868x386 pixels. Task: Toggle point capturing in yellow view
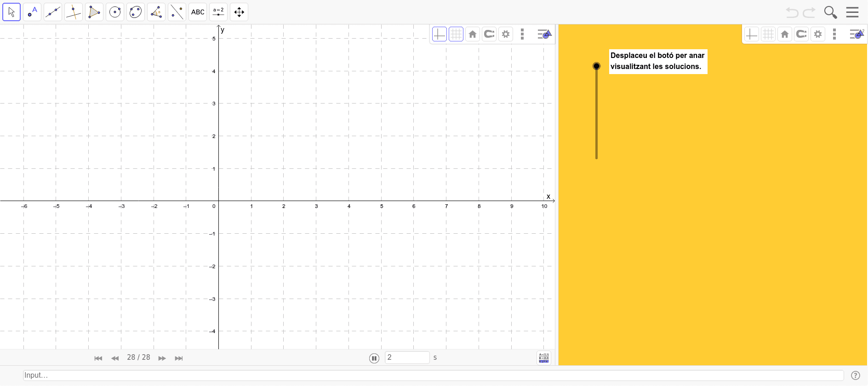coord(801,34)
